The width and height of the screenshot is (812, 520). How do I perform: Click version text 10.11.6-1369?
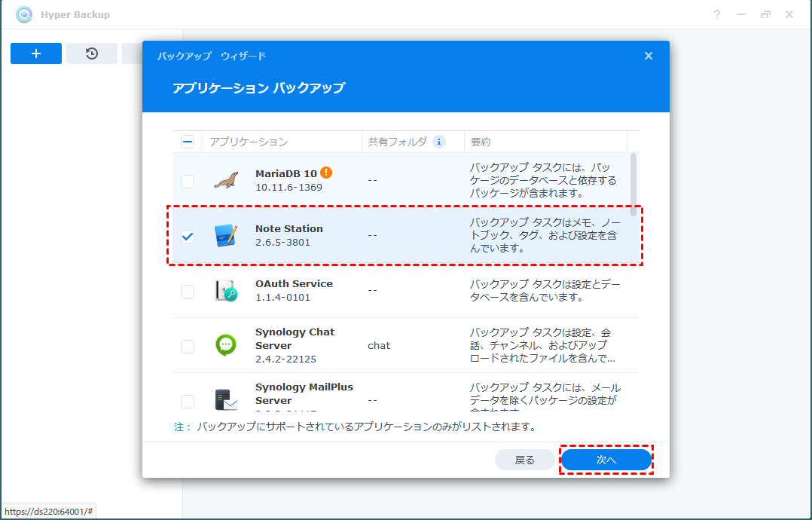click(x=289, y=187)
